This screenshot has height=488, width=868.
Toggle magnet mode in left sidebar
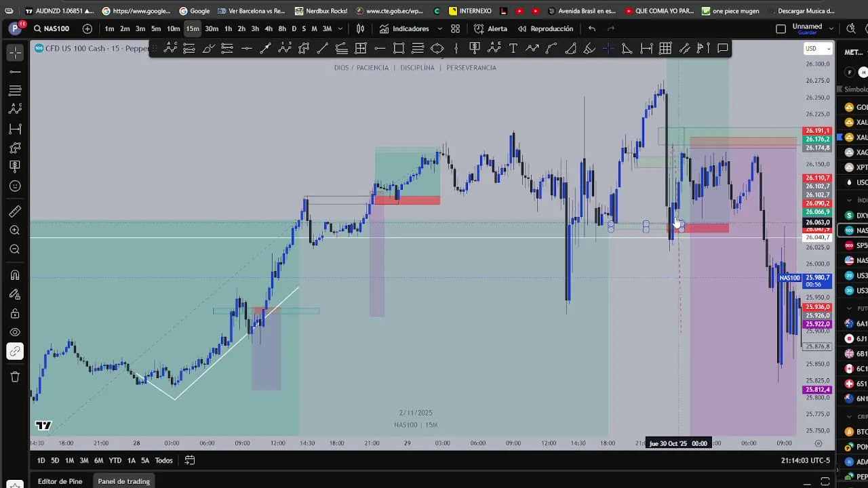point(15,275)
